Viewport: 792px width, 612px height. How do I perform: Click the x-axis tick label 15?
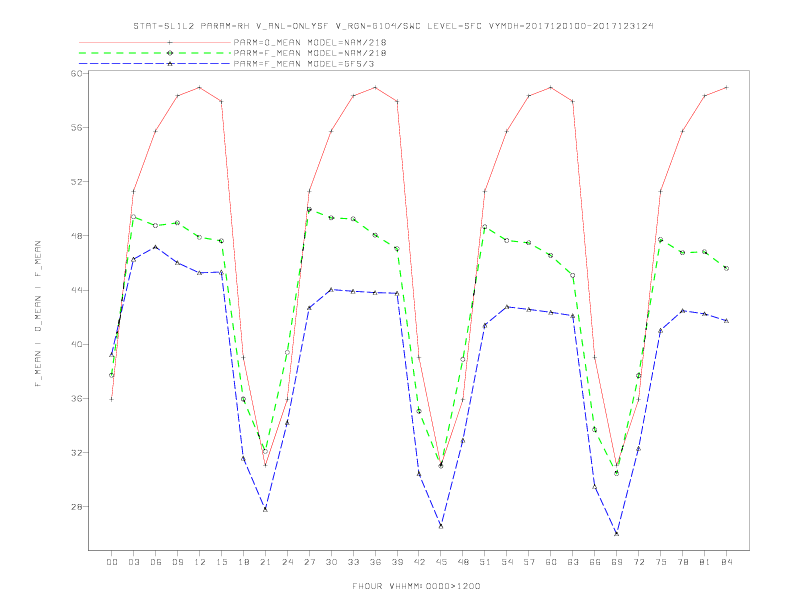[221, 562]
